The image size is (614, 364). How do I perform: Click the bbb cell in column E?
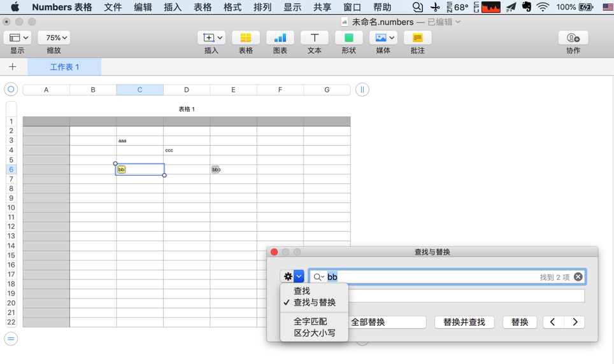233,169
